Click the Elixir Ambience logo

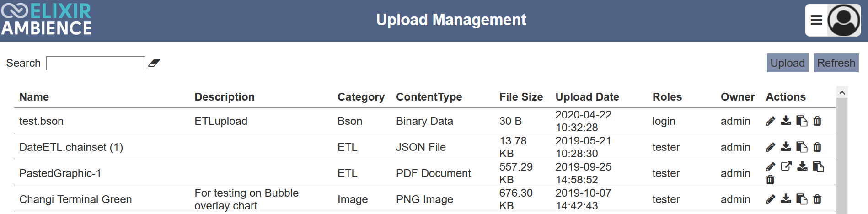(47, 20)
